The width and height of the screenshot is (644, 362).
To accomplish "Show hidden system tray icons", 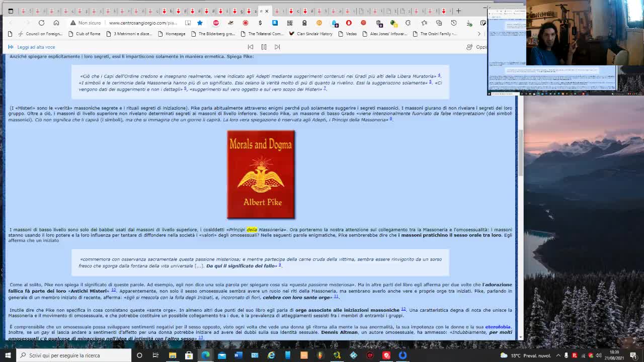I will coord(558,355).
